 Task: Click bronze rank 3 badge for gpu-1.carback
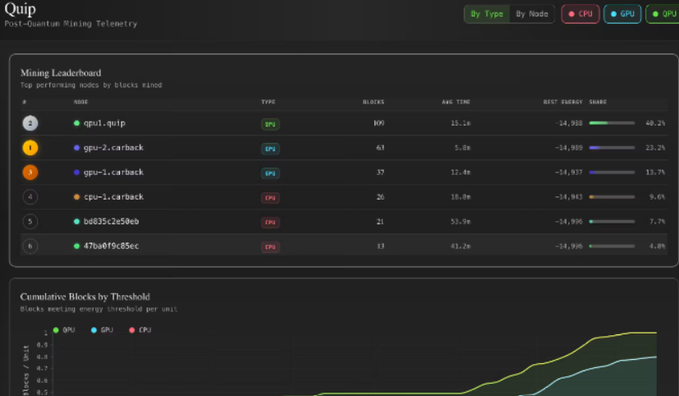point(30,172)
